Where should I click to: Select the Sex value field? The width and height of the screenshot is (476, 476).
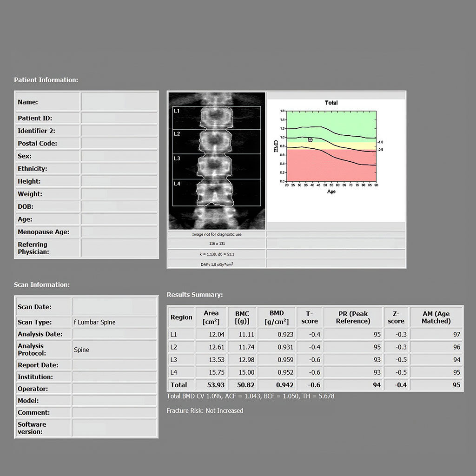tap(119, 156)
